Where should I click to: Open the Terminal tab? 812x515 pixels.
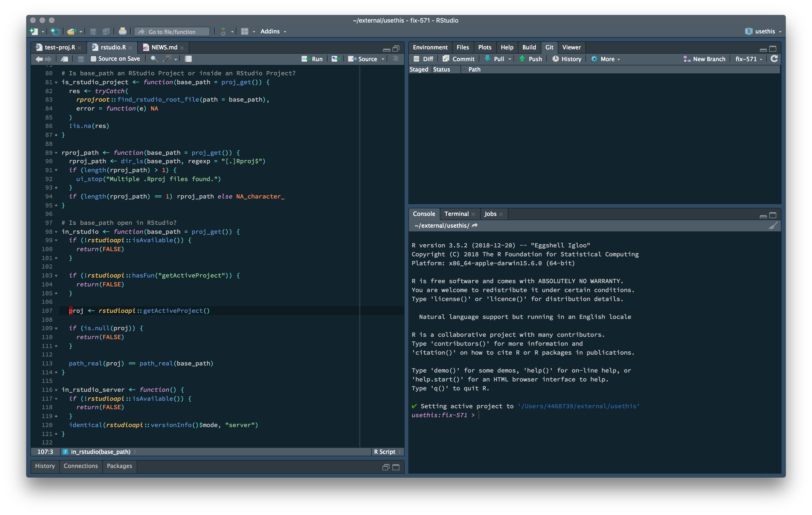pyautogui.click(x=456, y=214)
